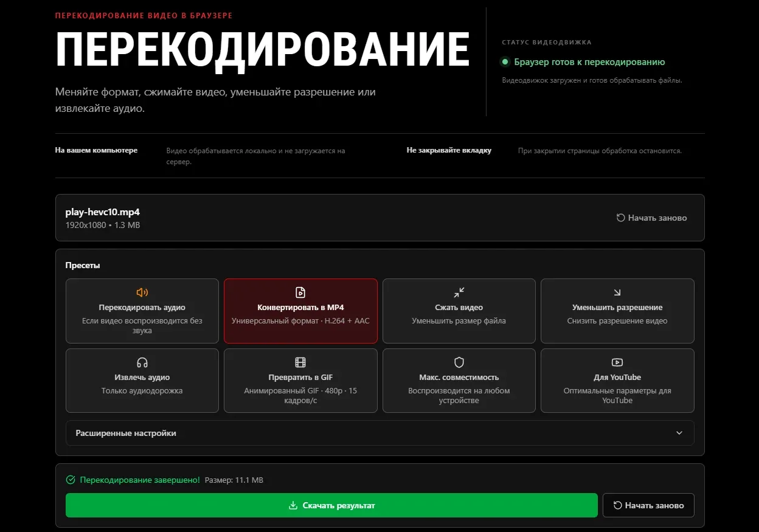Viewport: 759px width, 532px height.
Task: Click Браузер готов к перекодированию status text
Action: (x=589, y=62)
